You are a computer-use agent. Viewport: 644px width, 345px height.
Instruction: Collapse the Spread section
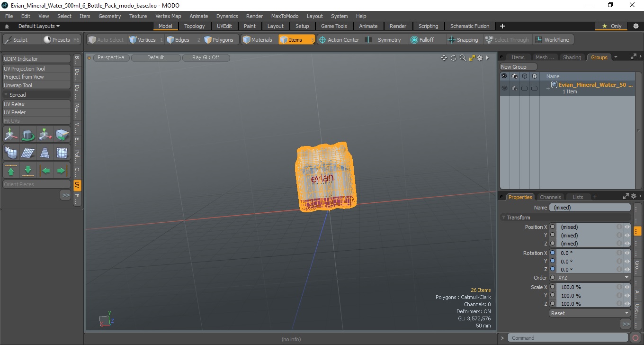pyautogui.click(x=6, y=95)
